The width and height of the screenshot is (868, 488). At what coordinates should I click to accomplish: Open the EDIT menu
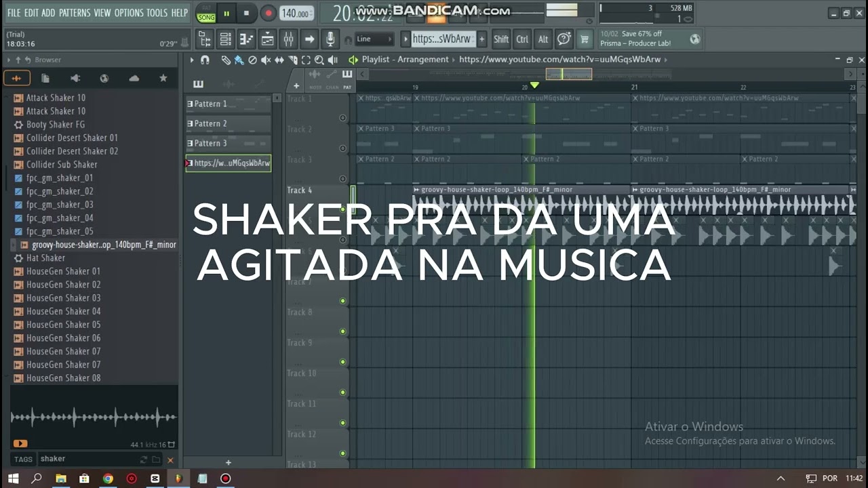point(31,13)
